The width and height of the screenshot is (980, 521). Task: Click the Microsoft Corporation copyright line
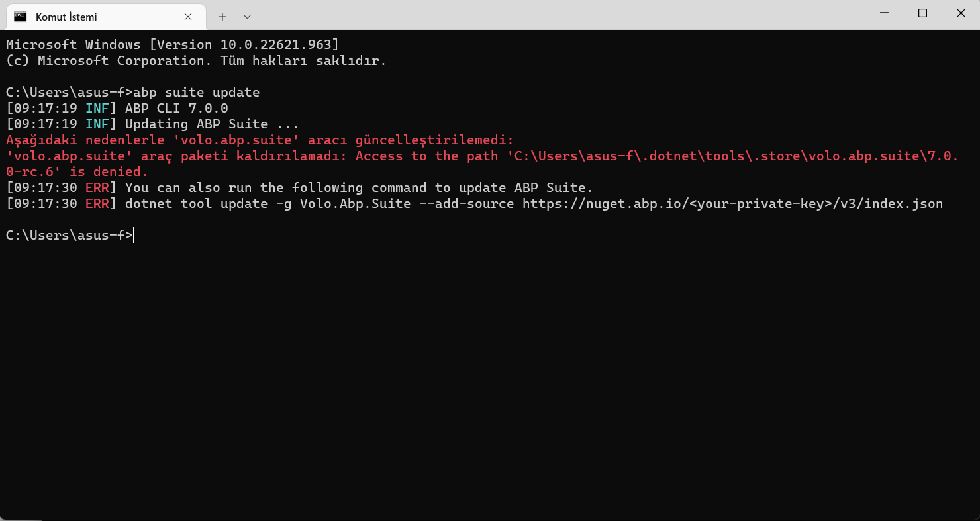click(195, 61)
